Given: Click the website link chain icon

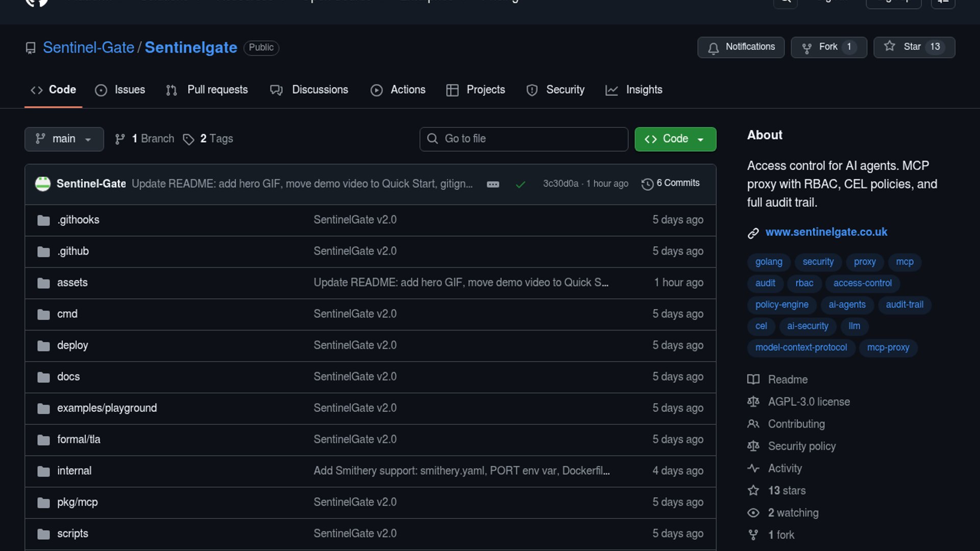Looking at the screenshot, I should tap(753, 233).
